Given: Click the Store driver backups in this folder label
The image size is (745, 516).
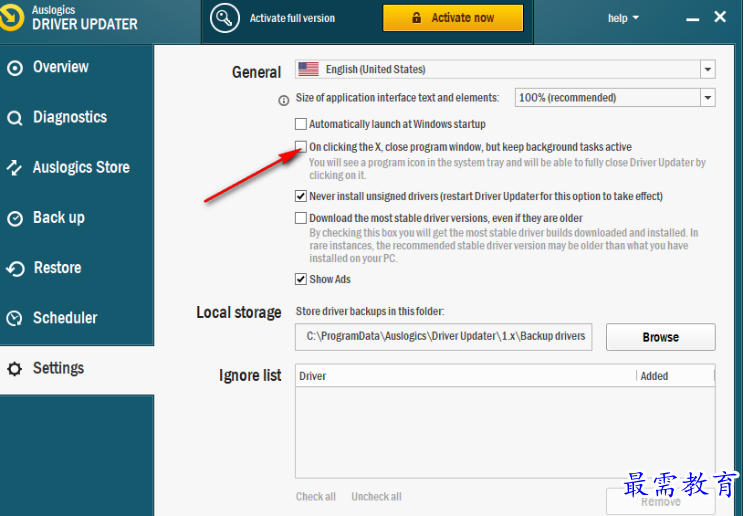Looking at the screenshot, I should coord(370,311).
